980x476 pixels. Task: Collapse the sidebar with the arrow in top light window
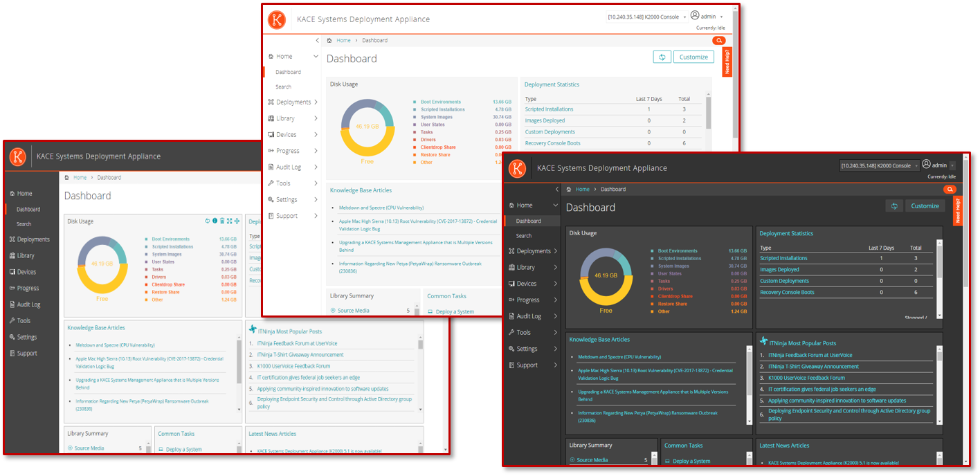coord(317,41)
